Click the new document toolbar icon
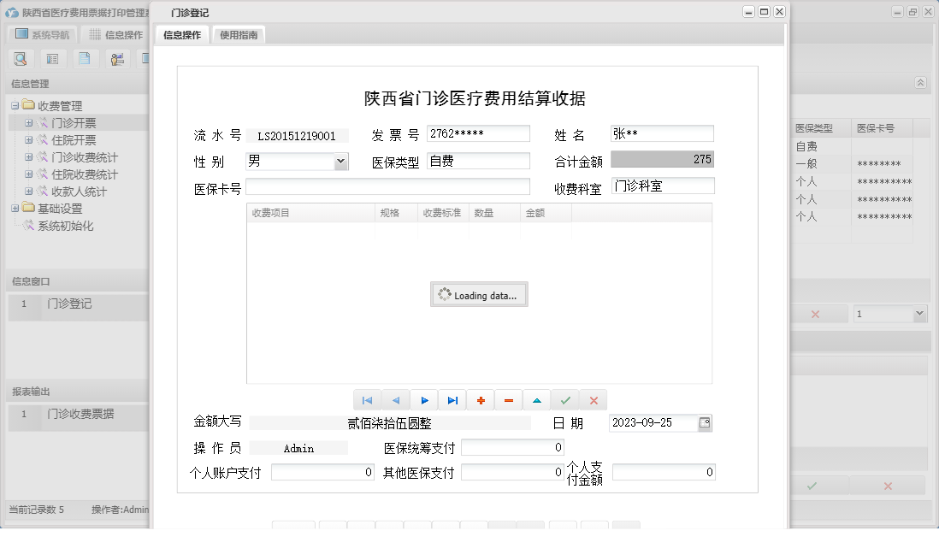The height and width of the screenshot is (560, 939). (x=85, y=58)
